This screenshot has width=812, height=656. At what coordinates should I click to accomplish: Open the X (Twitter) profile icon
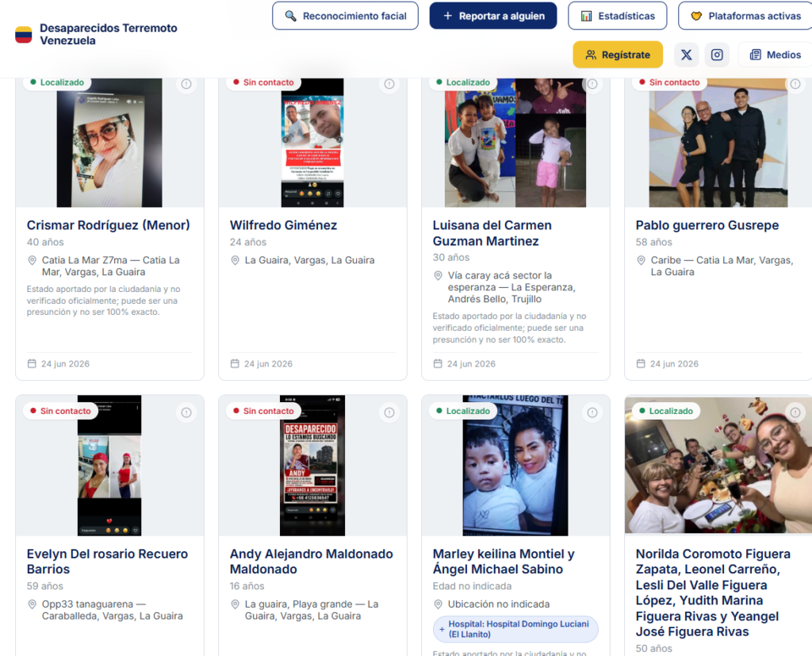pyautogui.click(x=686, y=55)
